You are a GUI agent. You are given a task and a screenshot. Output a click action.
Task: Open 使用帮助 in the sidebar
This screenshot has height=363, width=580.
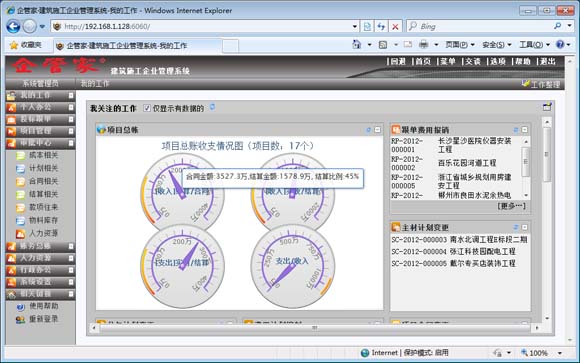pos(44,306)
